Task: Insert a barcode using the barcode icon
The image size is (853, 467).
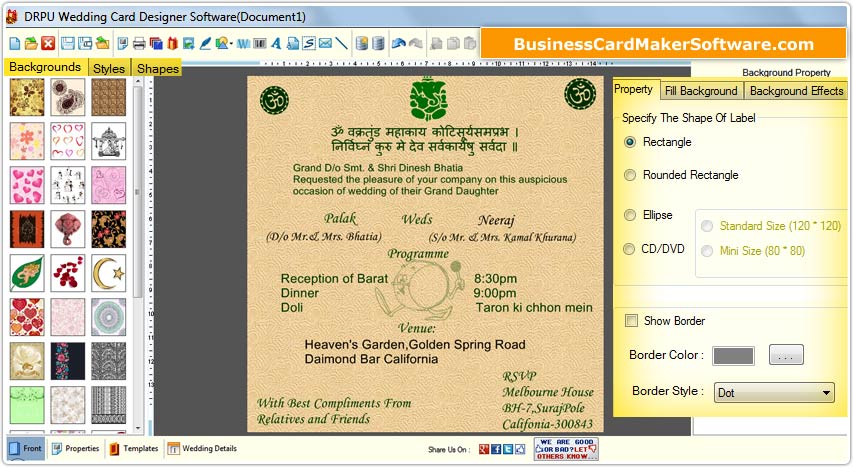Action: (x=259, y=44)
